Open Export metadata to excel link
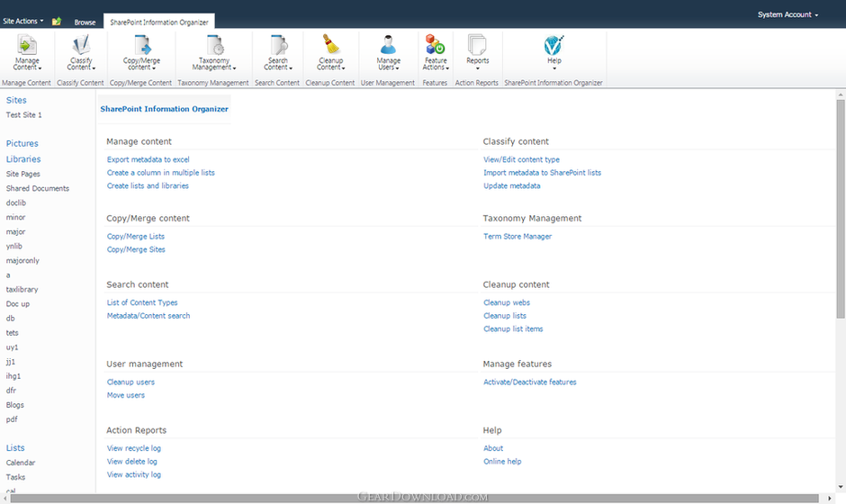 click(x=148, y=159)
